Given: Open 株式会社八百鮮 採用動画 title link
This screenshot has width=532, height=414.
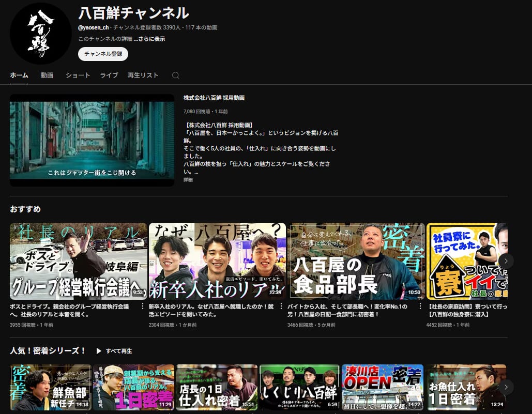Looking at the screenshot, I should tap(214, 98).
